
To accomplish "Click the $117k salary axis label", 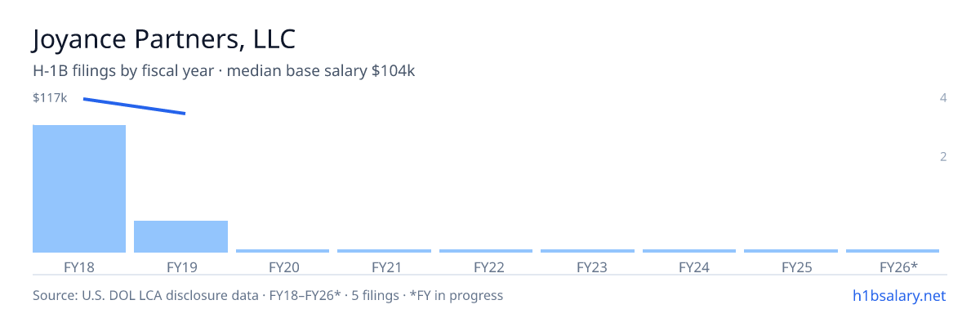I will tap(50, 98).
